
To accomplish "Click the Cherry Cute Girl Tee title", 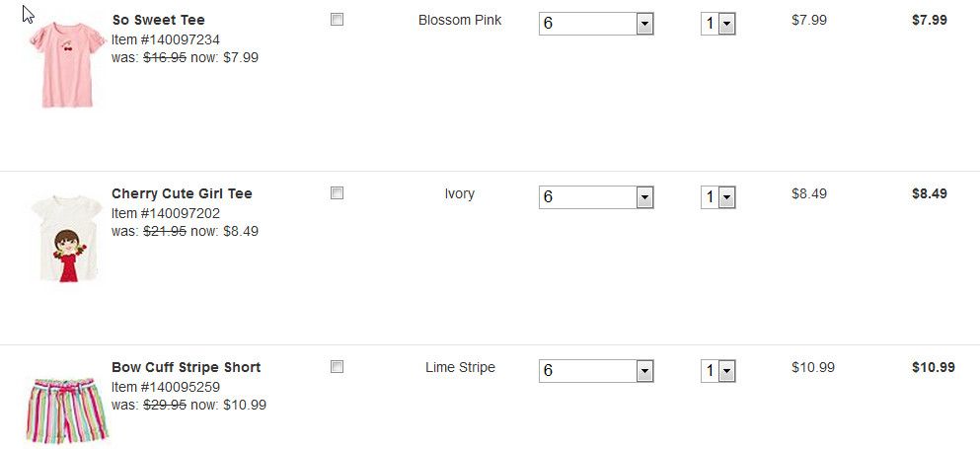I will point(182,193).
